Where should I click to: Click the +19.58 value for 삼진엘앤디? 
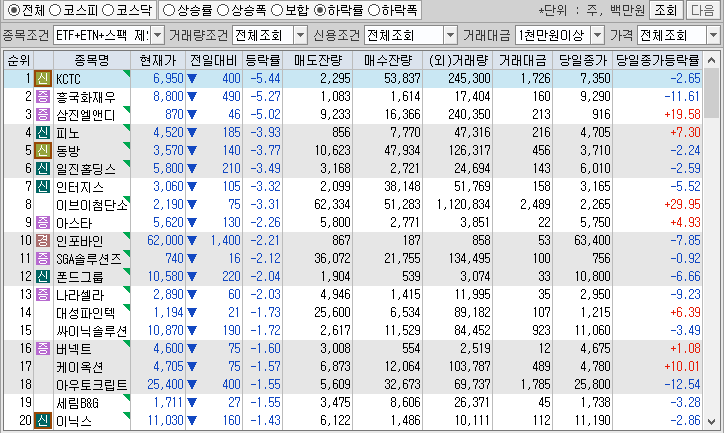tap(682, 114)
